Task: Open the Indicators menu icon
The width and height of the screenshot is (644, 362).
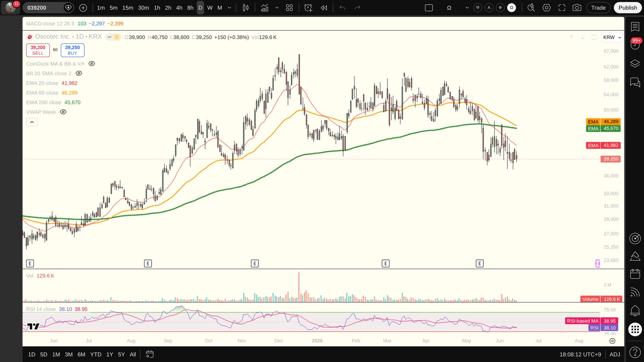Action: (264, 8)
